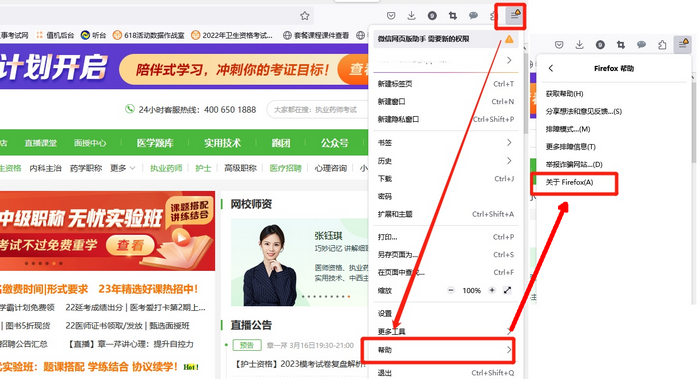
Task: Choose 打印... in the menu
Action: tap(446, 237)
